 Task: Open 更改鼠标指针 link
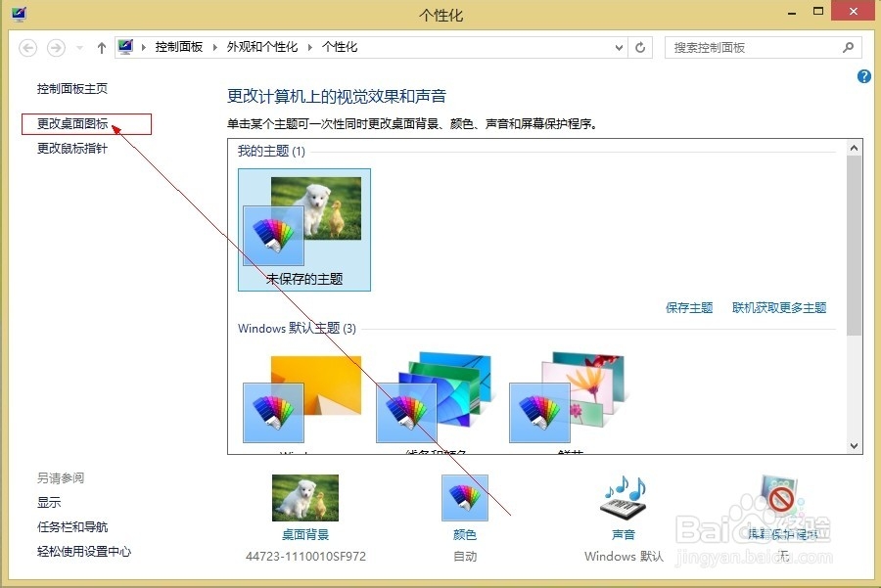tap(71, 149)
